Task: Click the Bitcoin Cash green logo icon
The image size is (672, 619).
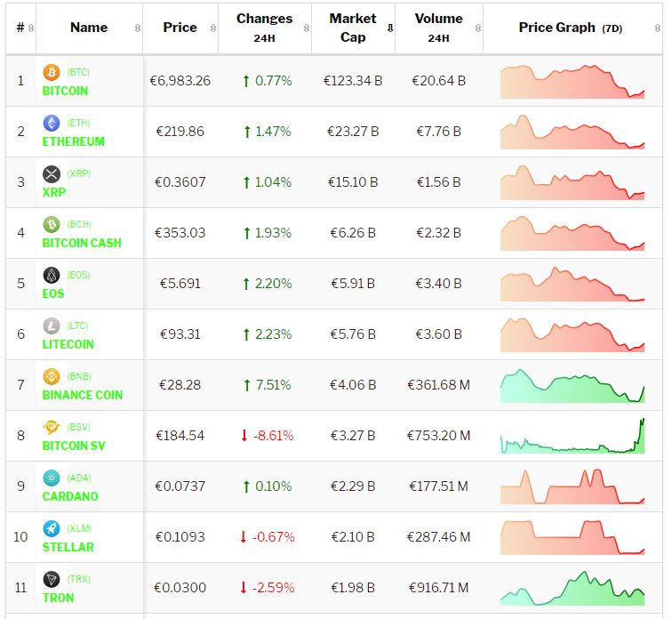Action: (51, 224)
